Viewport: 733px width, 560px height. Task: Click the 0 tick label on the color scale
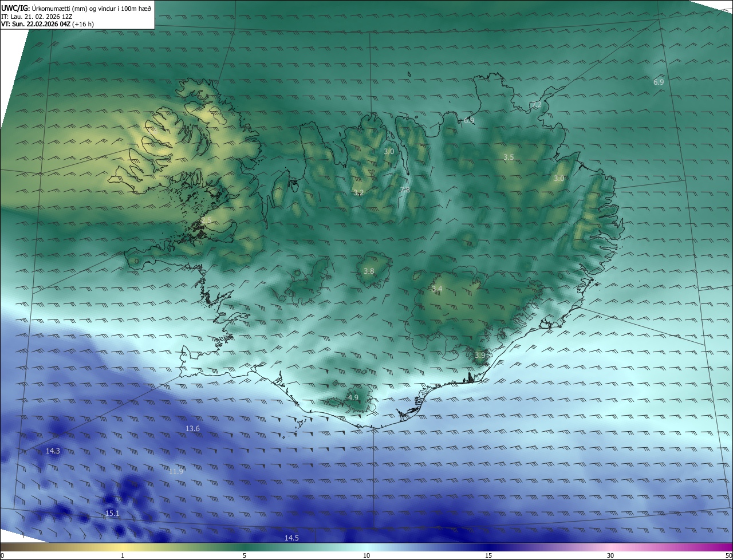(2, 556)
